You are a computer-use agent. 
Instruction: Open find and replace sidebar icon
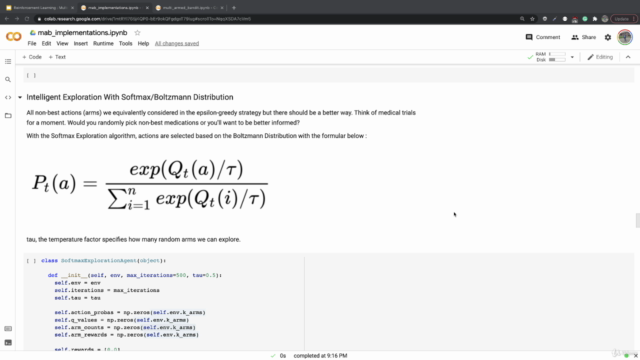[8, 80]
